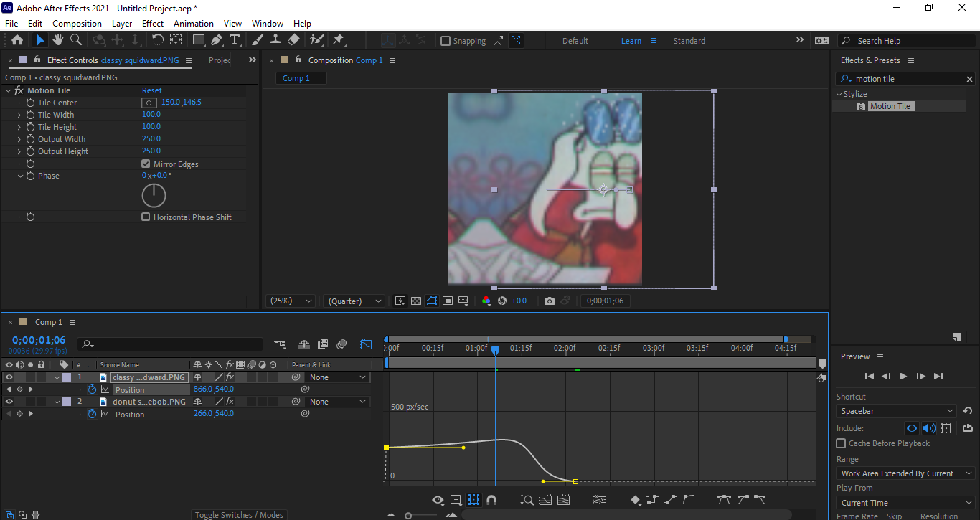Image resolution: width=980 pixels, height=520 pixels.
Task: Switch to the Standard workspace
Action: [x=689, y=41]
